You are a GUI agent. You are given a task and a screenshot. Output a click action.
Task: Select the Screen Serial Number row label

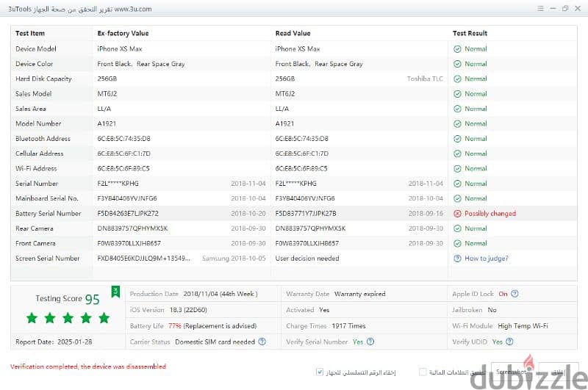[48, 259]
